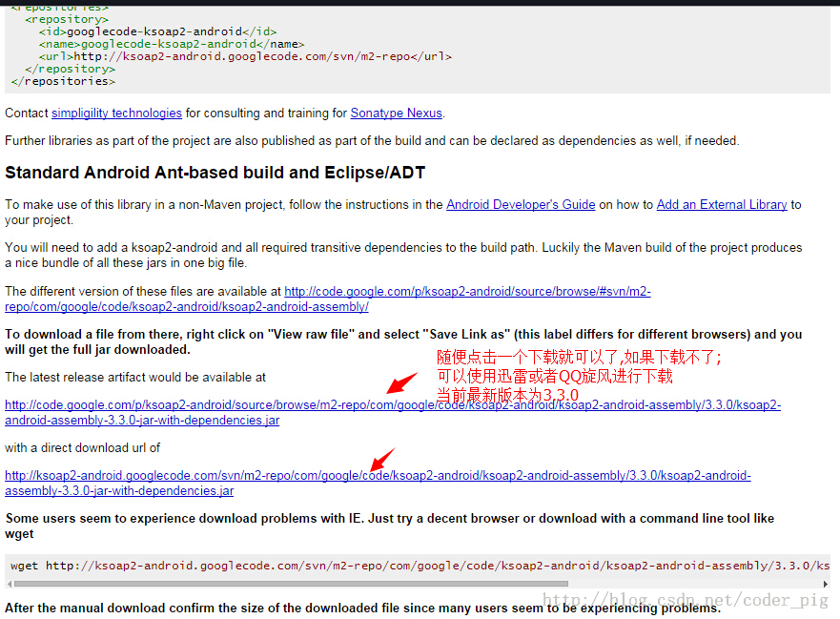This screenshot has width=840, height=619.
Task: Click the upper red arrow annotation
Action: click(401, 382)
